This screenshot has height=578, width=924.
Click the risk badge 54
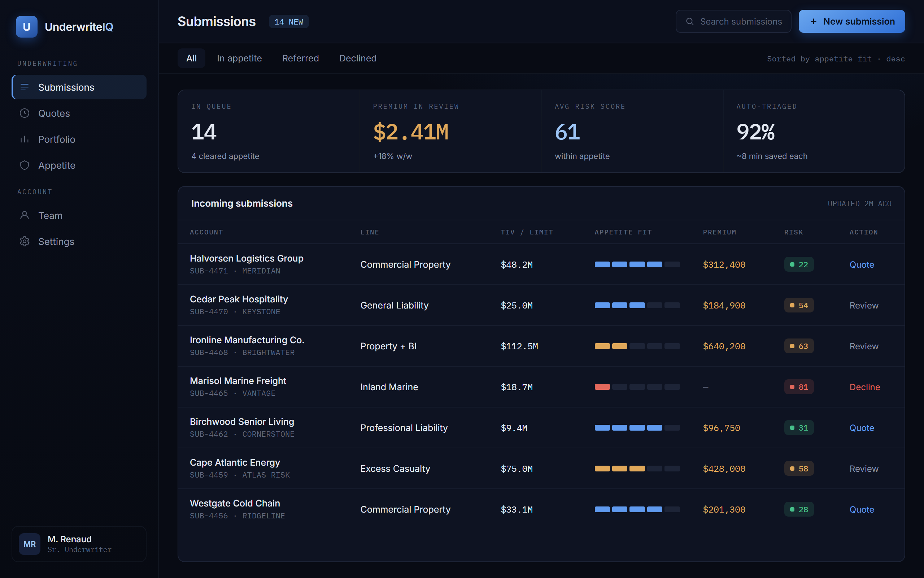[x=799, y=306]
